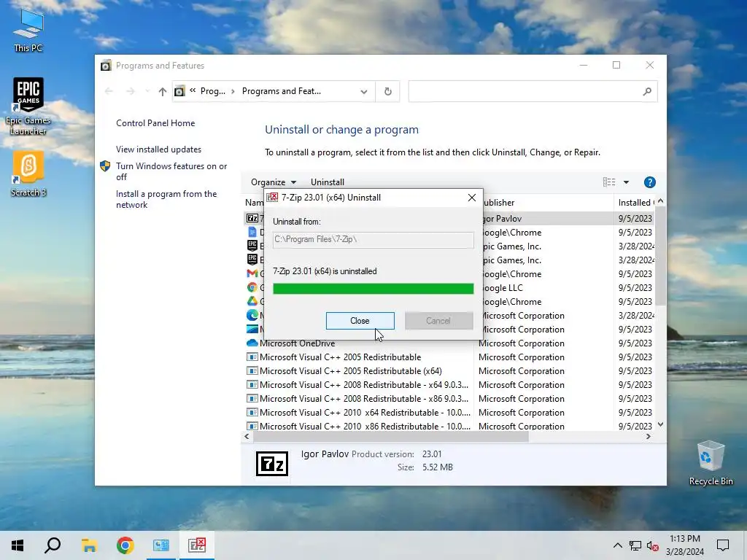Click the vertical scrollbar down arrow

(x=660, y=424)
